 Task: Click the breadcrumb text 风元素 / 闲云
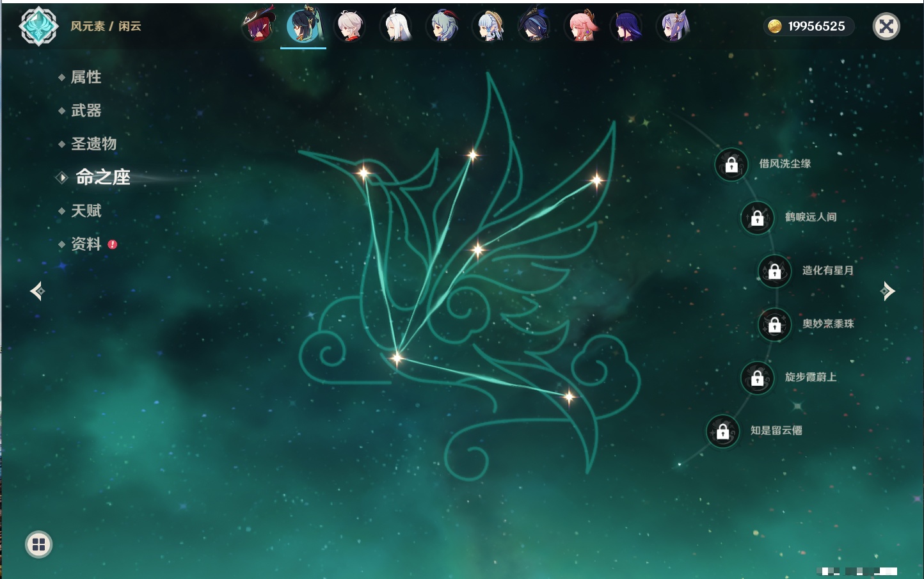[106, 26]
